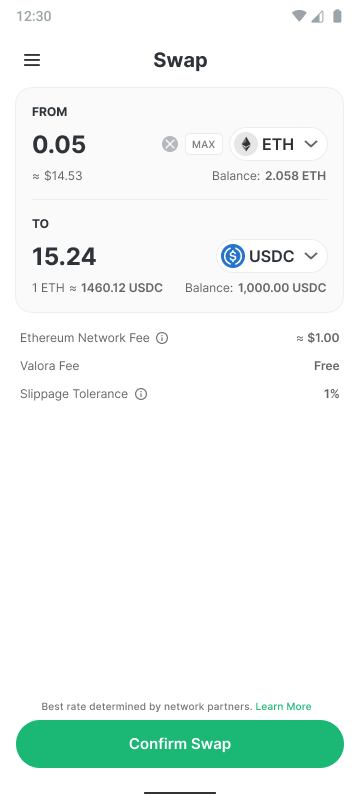
Task: Clear the FROM amount with the X icon
Action: tap(170, 144)
